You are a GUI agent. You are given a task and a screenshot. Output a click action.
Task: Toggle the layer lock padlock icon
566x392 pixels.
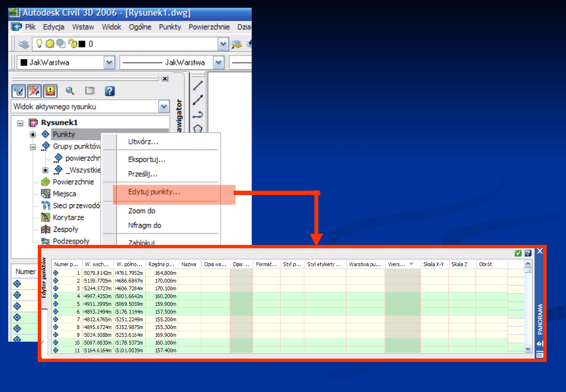tap(73, 44)
